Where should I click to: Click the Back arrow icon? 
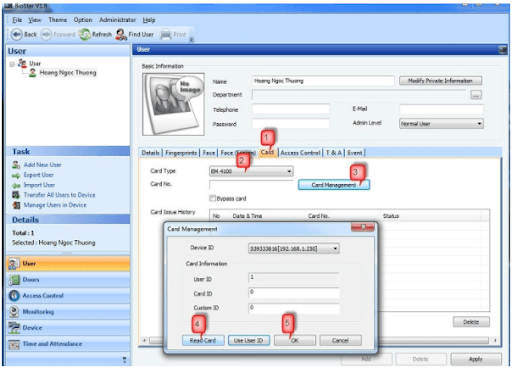pos(16,34)
